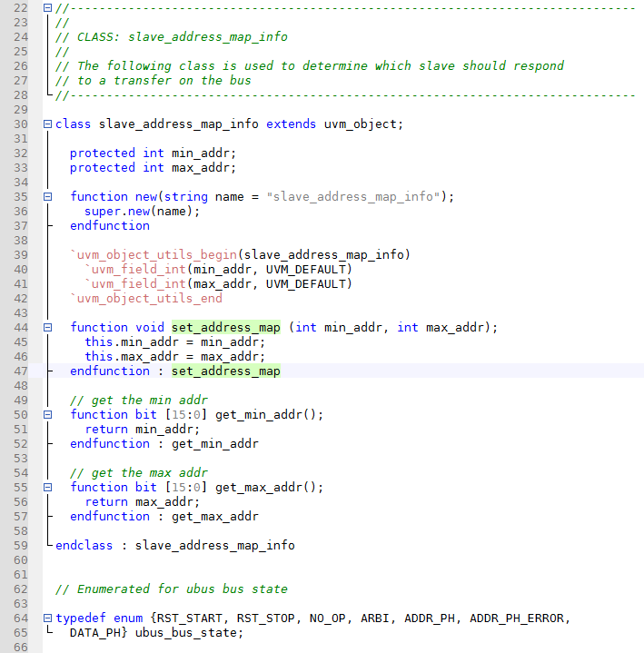Click 'min_addr;' declaration on line 32

tap(203, 153)
